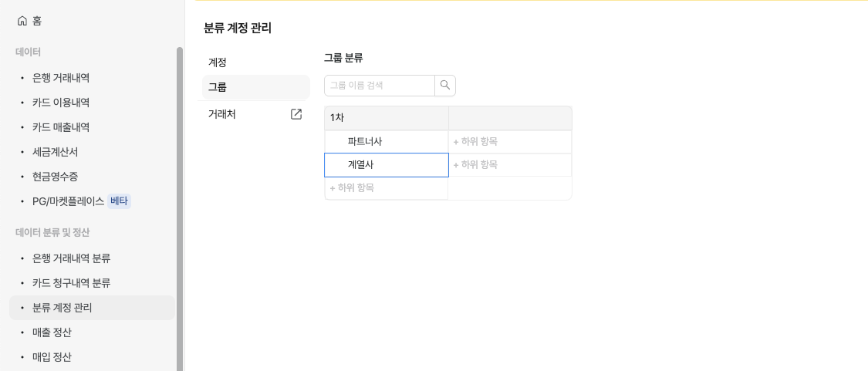Add 하위 항목 under 계열사
The width and height of the screenshot is (868, 371).
(475, 165)
